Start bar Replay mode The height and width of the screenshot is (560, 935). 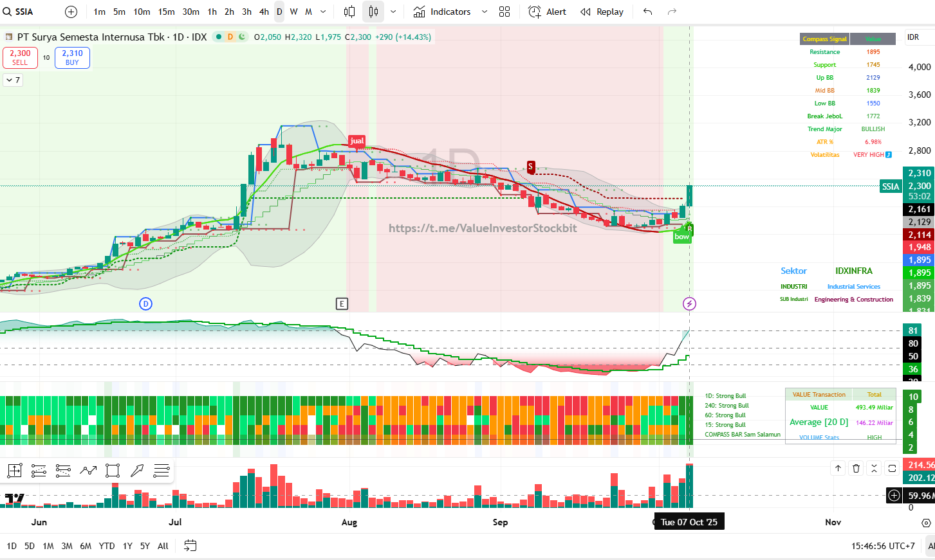[602, 12]
